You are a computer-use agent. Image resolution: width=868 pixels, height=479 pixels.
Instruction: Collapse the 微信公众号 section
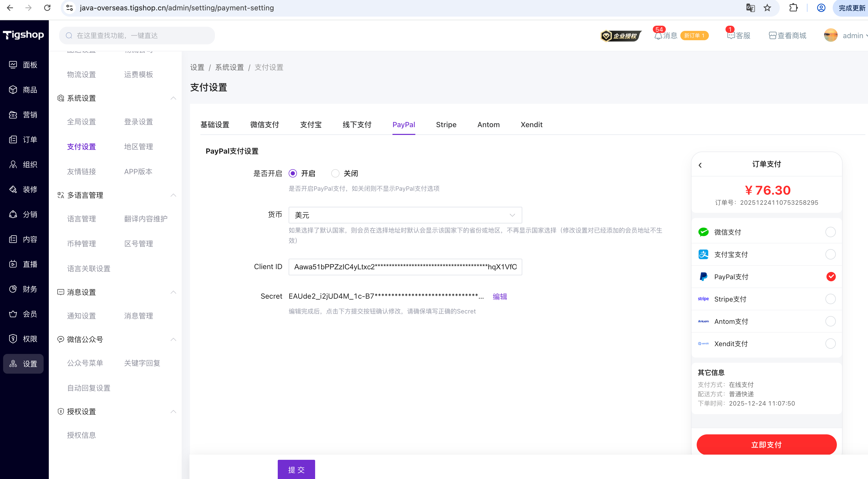pyautogui.click(x=174, y=339)
